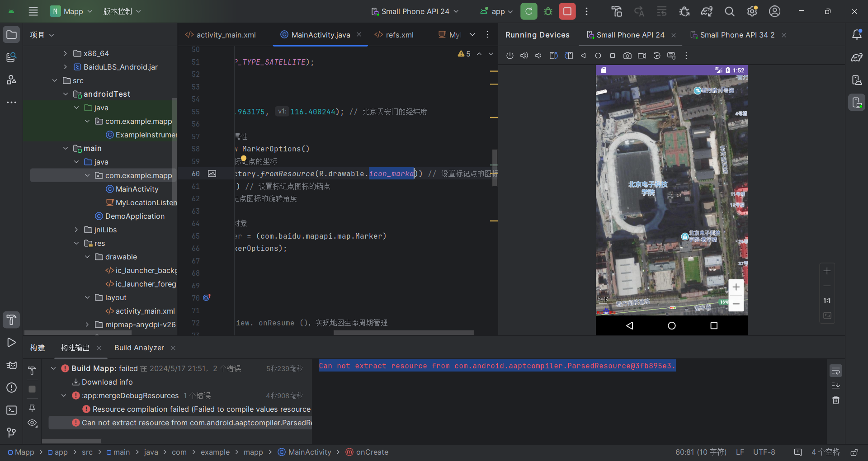The image size is (868, 461).
Task: Toggle read-only lock in status bar
Action: [854, 452]
